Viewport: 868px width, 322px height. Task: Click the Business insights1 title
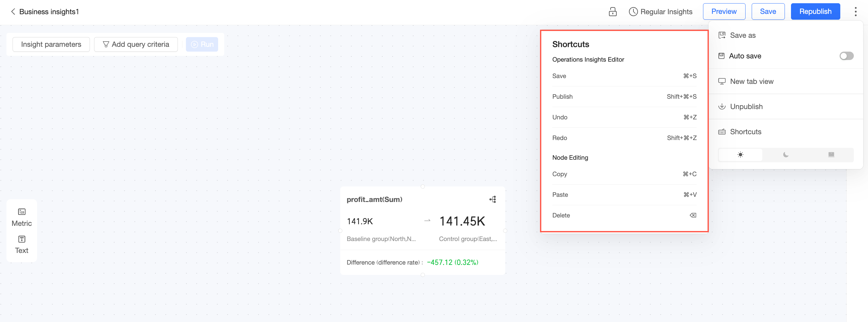click(x=49, y=12)
